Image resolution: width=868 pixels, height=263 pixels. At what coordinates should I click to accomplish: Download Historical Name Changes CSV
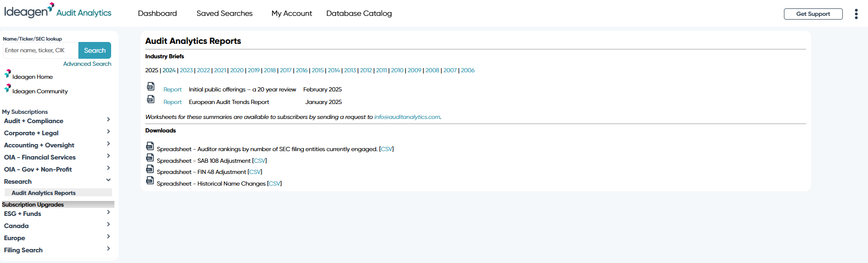click(275, 184)
